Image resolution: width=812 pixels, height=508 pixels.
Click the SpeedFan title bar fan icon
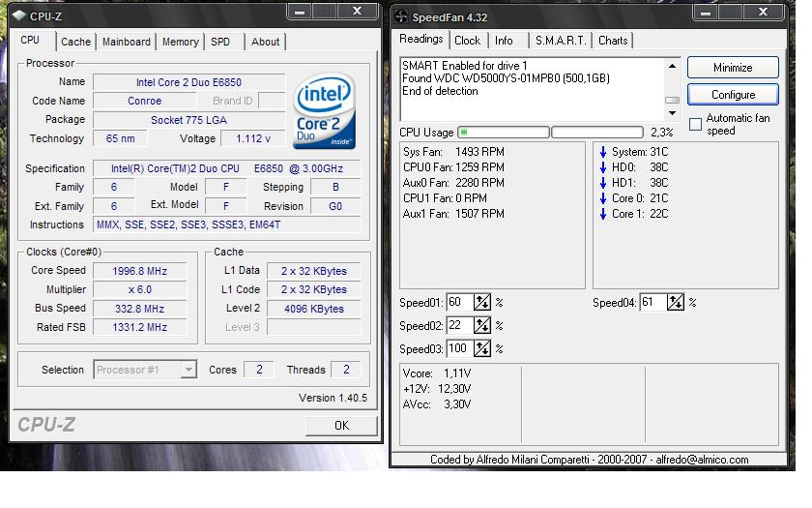tap(401, 16)
